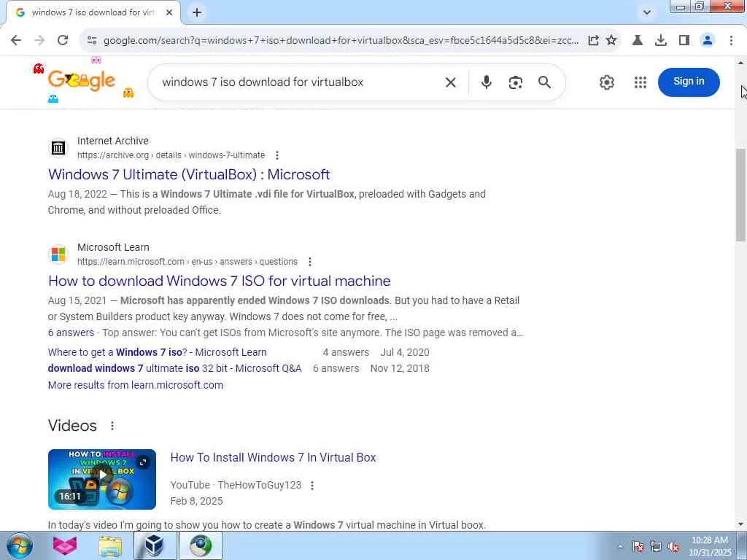Click the Internet Archive site name

(113, 141)
